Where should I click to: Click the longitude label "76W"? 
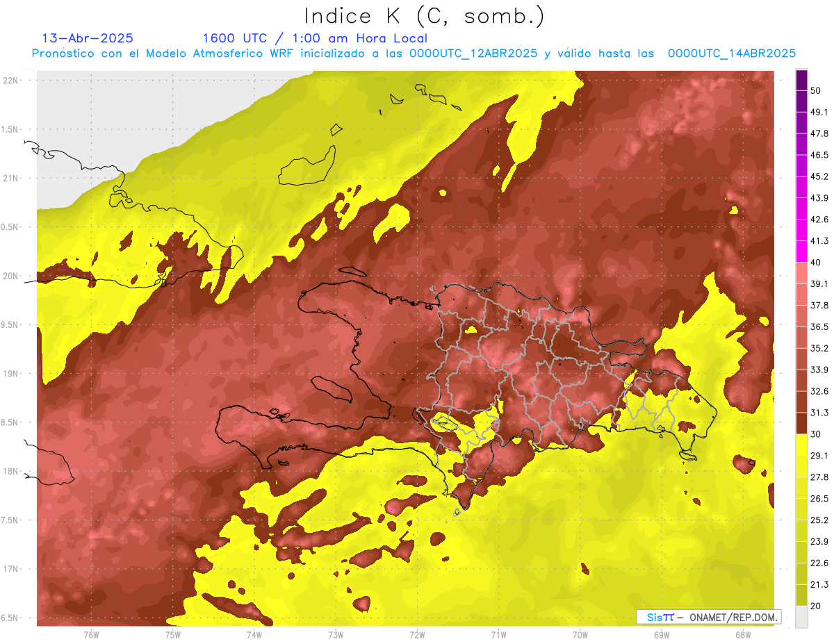coord(91,634)
